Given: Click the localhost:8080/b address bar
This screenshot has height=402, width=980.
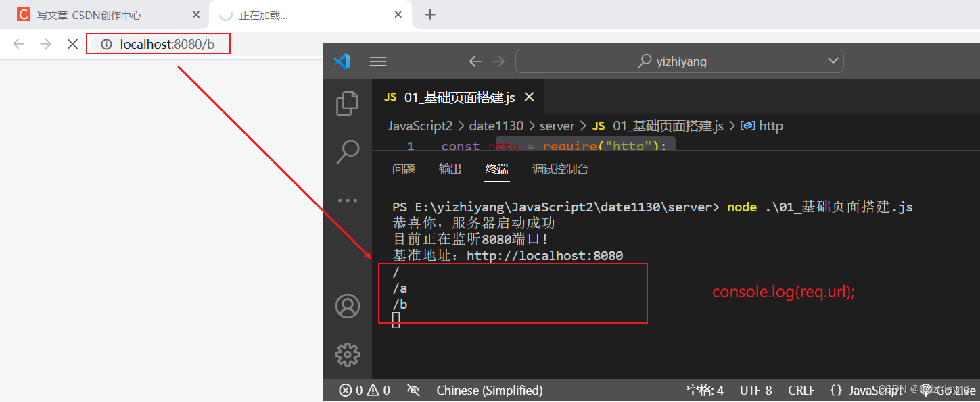Looking at the screenshot, I should (167, 44).
